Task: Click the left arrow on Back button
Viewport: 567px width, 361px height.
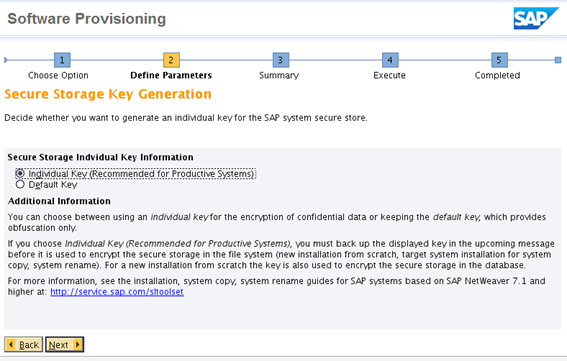Action: pyautogui.click(x=11, y=344)
